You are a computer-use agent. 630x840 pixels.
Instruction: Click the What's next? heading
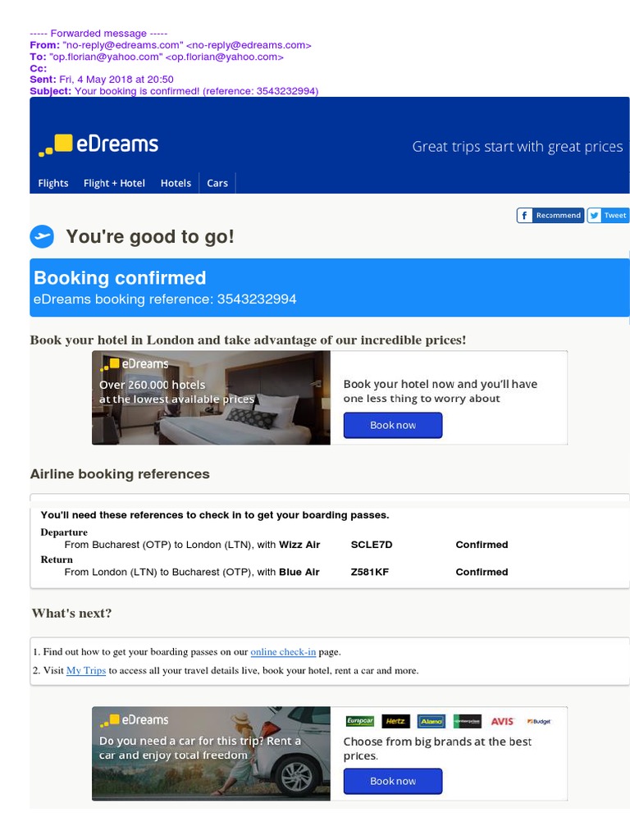click(72, 614)
